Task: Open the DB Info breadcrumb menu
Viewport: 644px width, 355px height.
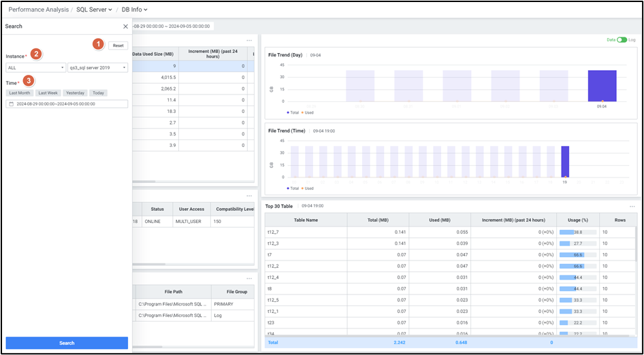Action: tap(134, 10)
